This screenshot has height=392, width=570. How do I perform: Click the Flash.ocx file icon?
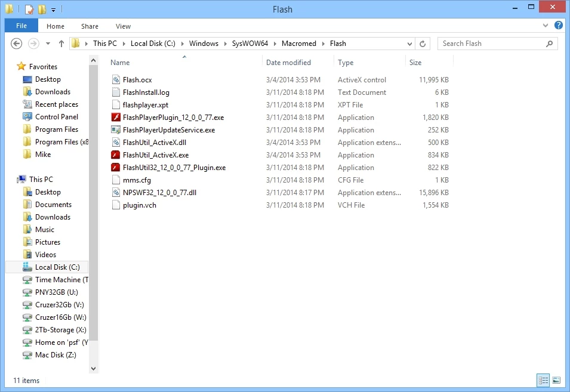tap(116, 79)
